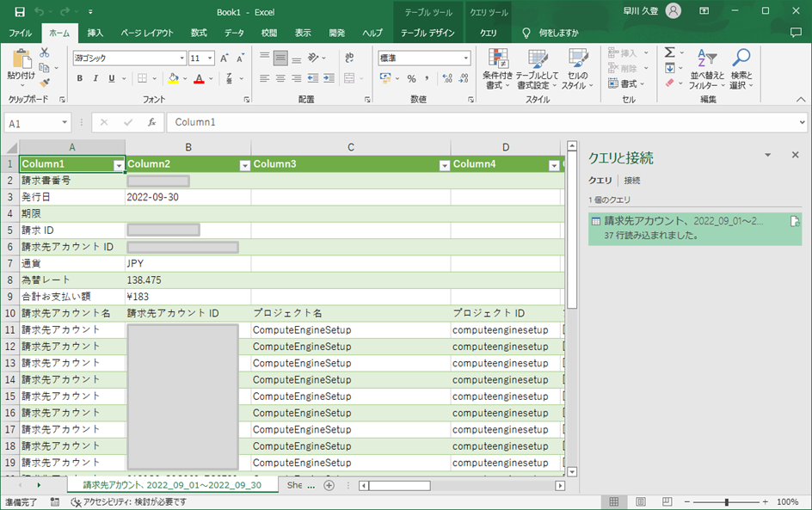Click the increase font size icon
This screenshot has height=510, width=812.
tap(225, 58)
